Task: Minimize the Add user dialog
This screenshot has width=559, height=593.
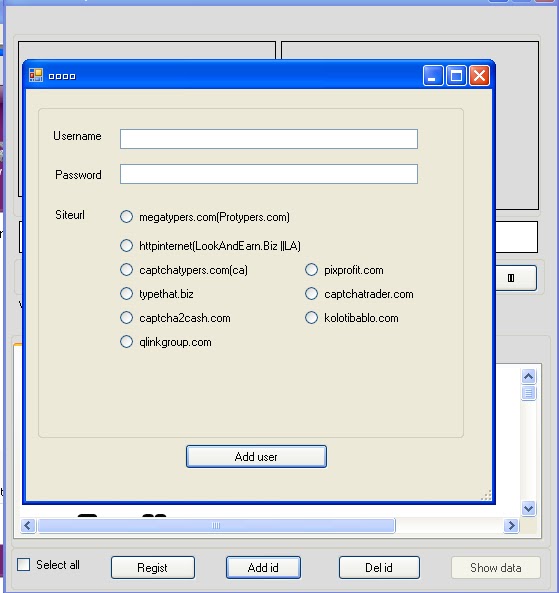Action: 433,76
